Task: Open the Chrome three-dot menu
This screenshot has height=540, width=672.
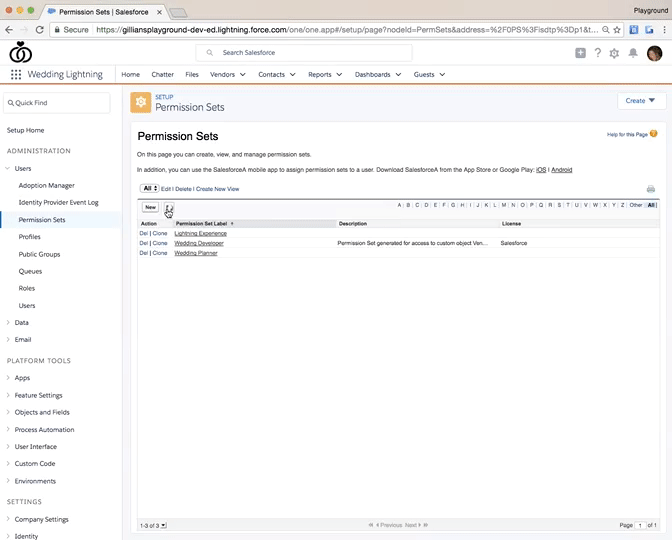Action: [x=664, y=30]
